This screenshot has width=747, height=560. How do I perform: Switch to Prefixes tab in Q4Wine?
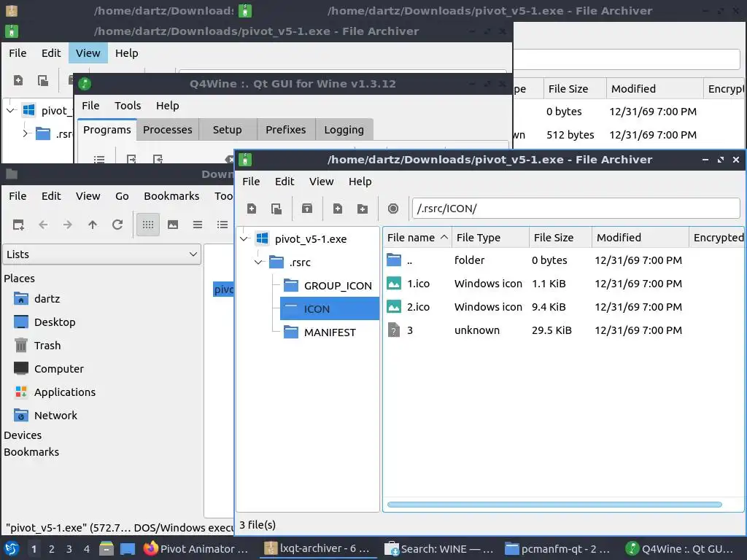286,130
